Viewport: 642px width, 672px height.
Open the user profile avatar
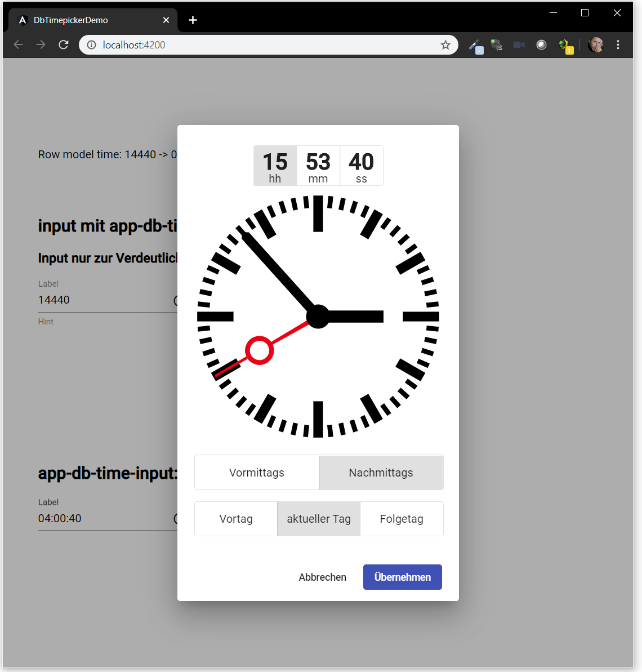click(x=595, y=45)
